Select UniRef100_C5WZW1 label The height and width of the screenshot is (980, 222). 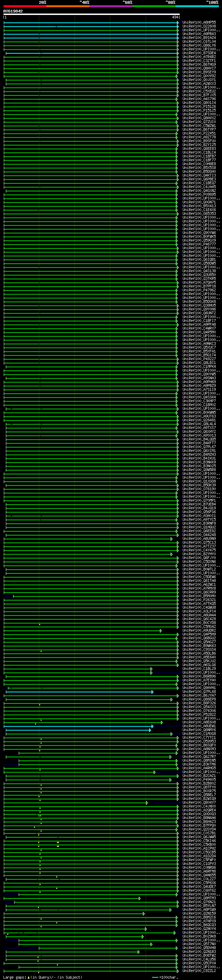[199, 125]
